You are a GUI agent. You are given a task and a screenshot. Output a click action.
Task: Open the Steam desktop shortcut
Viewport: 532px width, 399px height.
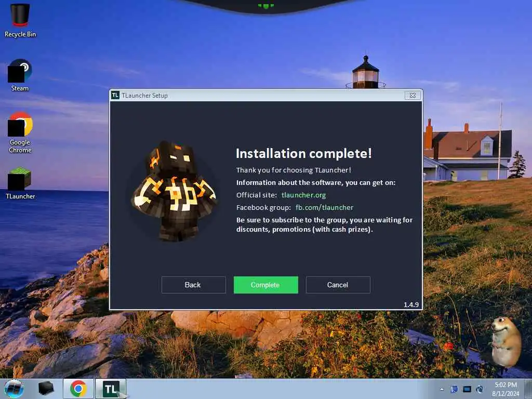pyautogui.click(x=20, y=75)
